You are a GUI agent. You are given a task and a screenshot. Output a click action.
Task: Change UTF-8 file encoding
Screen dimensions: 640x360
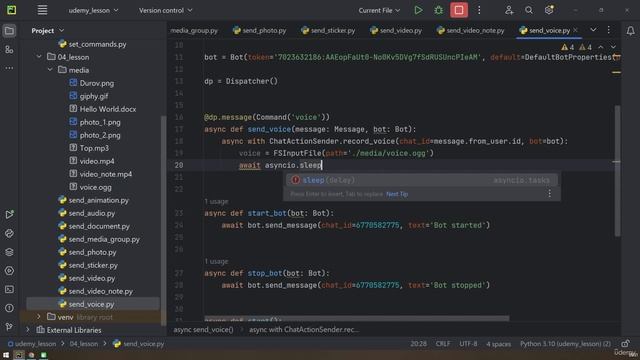(x=468, y=344)
